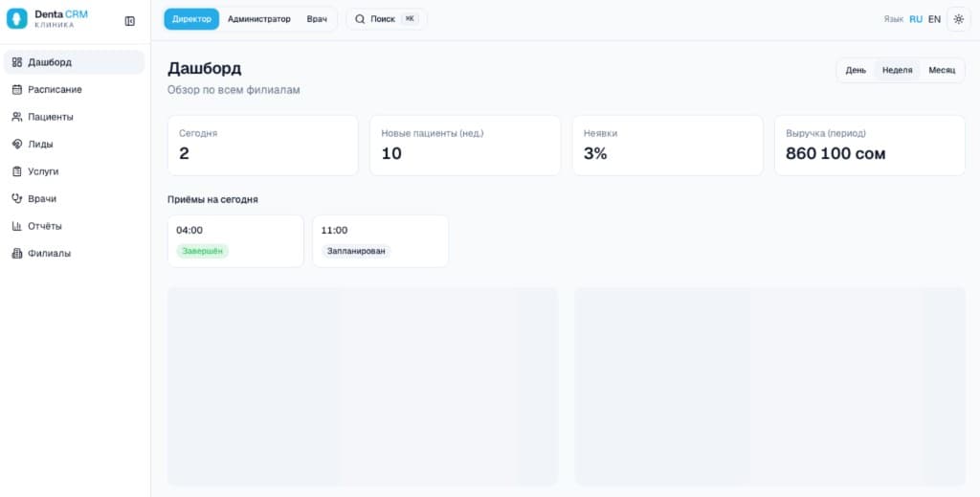This screenshot has height=497, width=980.
Task: Click the Завершён status badge
Action: 203,251
